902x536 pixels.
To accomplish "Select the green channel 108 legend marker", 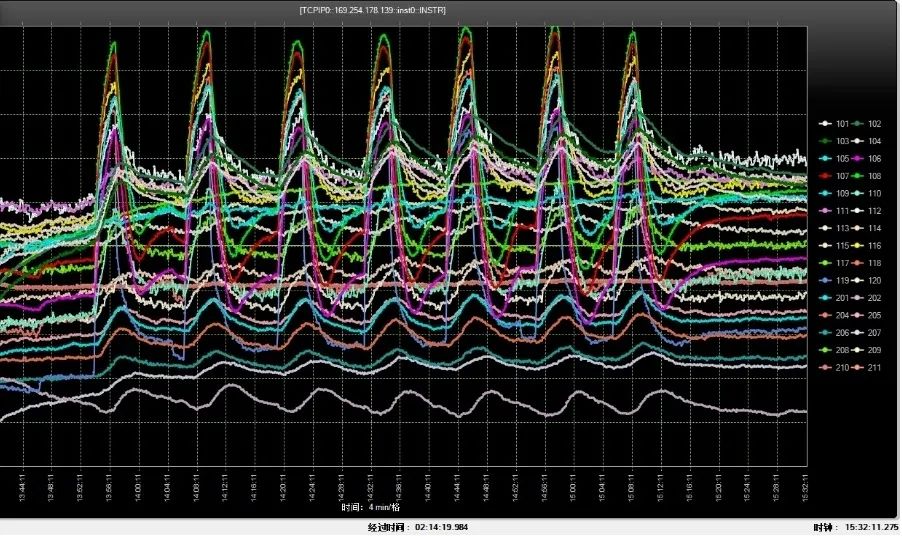I will click(x=858, y=176).
